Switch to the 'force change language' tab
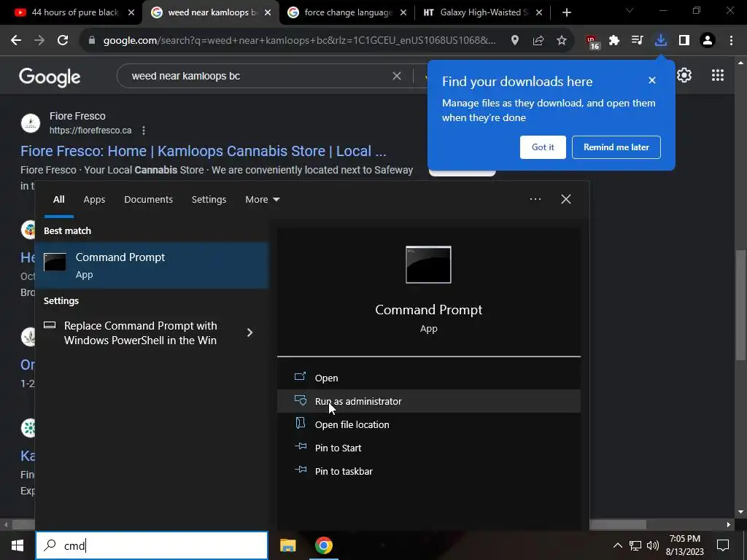This screenshot has width=747, height=560. [x=348, y=12]
